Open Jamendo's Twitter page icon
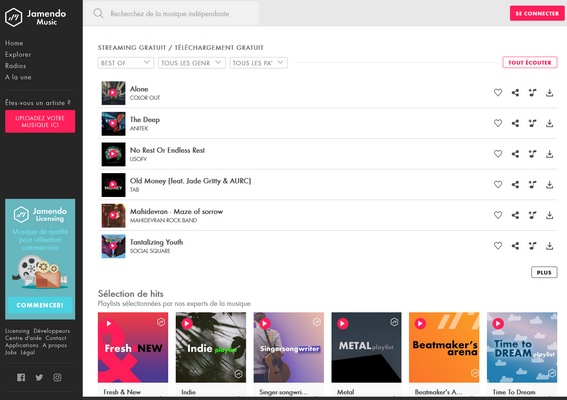This screenshot has width=567, height=400. tap(39, 378)
